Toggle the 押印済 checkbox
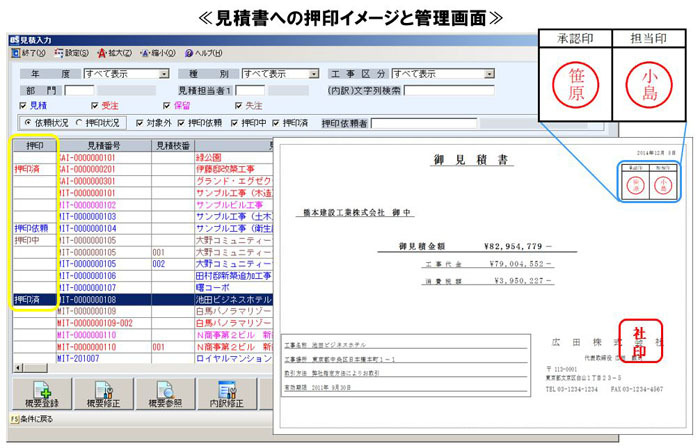This screenshot has height=448, width=700. (276, 123)
